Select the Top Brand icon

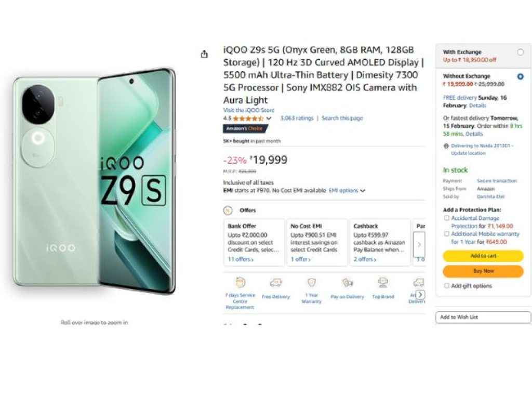pyautogui.click(x=383, y=283)
